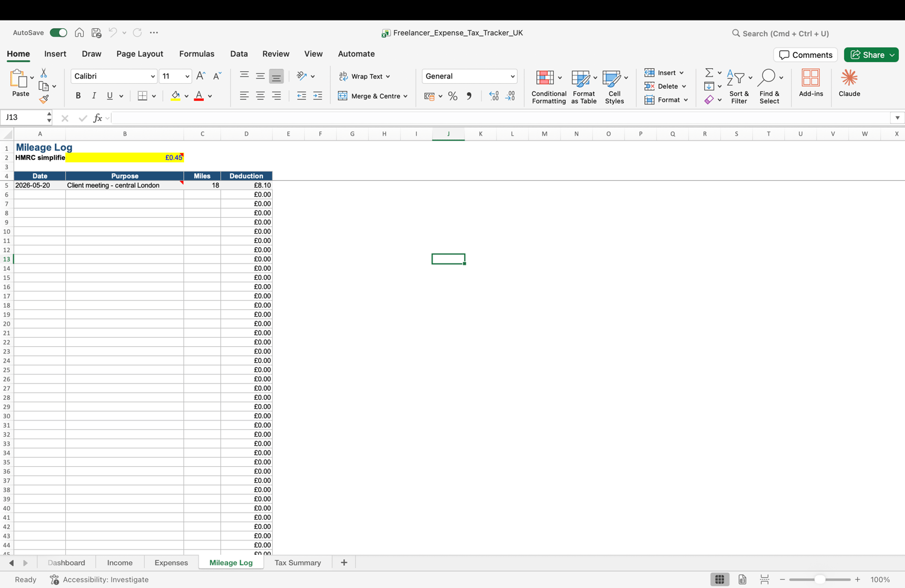Redo the last action
The width and height of the screenshot is (905, 588).
[x=138, y=33]
